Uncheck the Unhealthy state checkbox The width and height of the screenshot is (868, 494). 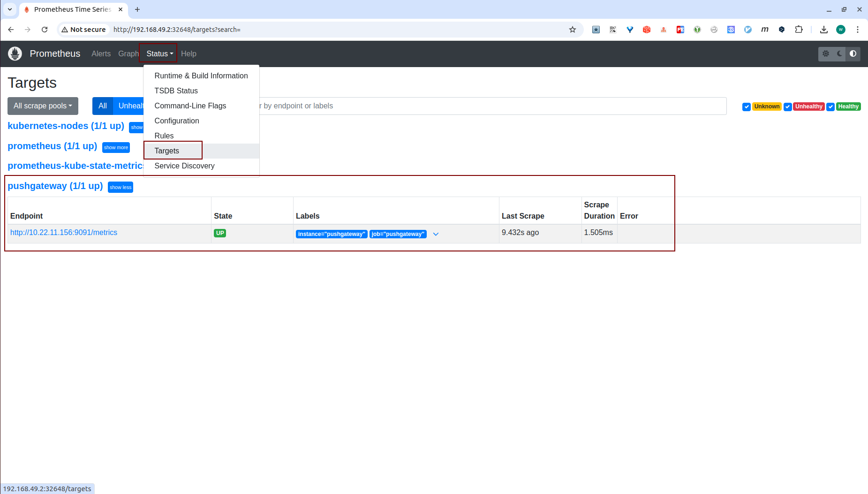pos(788,107)
